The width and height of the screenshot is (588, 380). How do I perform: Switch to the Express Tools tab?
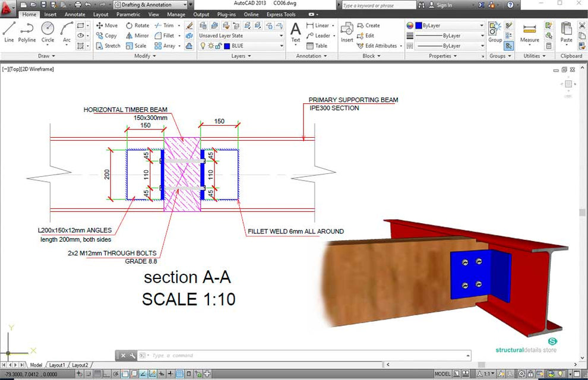pyautogui.click(x=281, y=14)
